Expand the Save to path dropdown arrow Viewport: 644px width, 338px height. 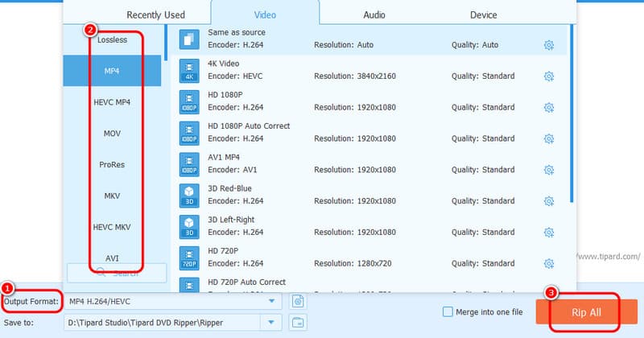[271, 323]
